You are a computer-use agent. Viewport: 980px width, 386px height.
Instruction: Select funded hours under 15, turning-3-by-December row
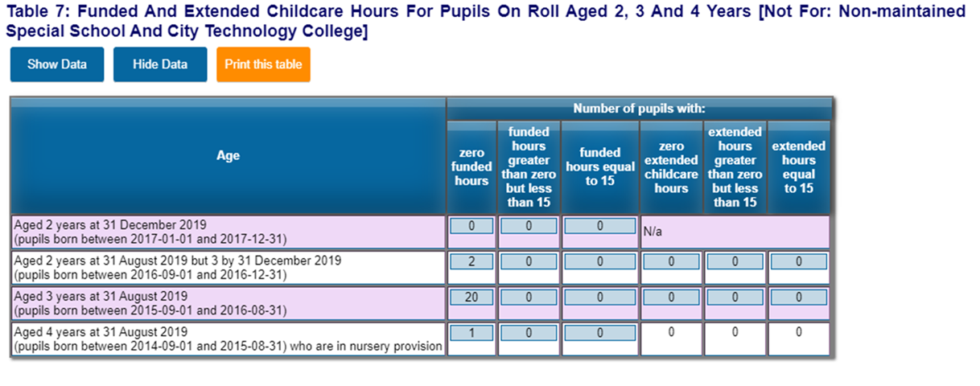tap(529, 262)
